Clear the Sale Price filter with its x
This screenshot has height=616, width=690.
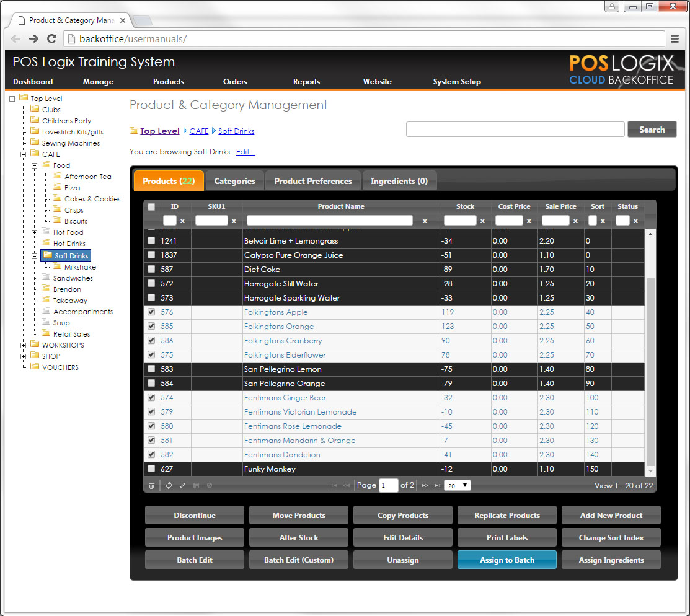[x=575, y=221]
